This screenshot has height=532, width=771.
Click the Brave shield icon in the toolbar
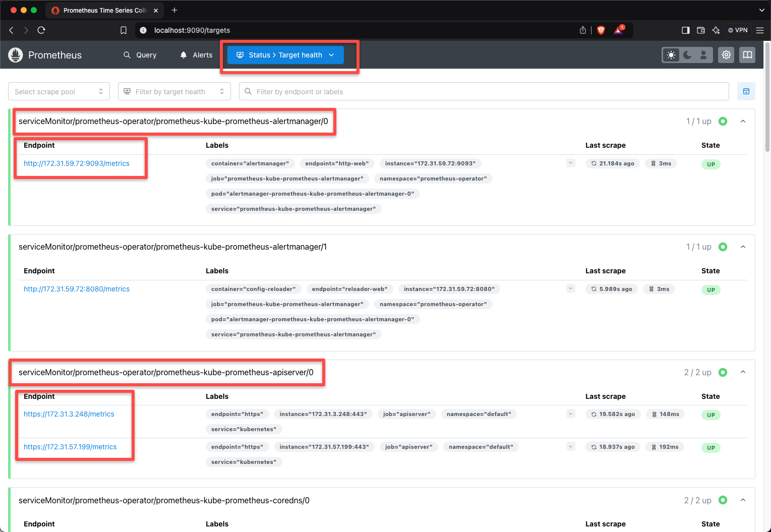click(x=601, y=30)
